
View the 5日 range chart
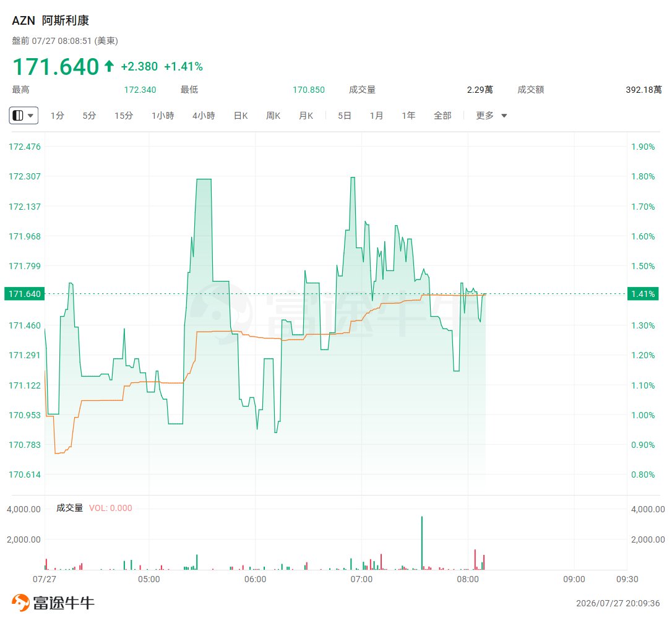click(x=345, y=116)
